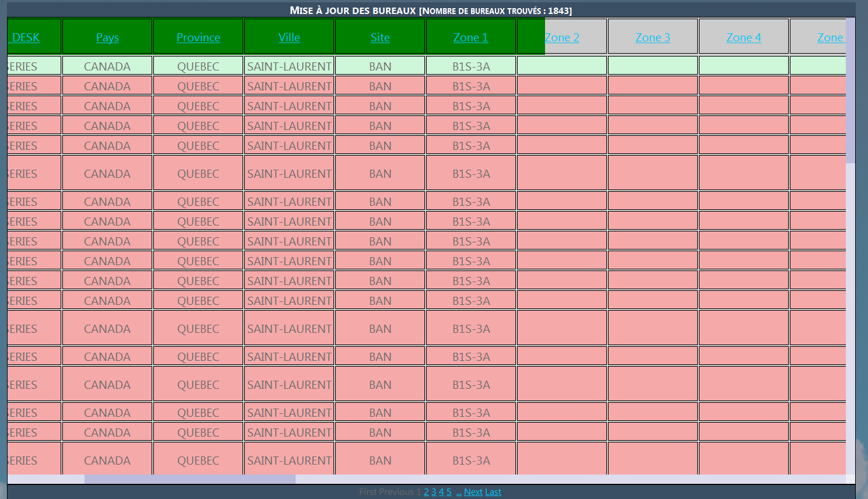Open page 5 of the results
The image size is (868, 499).
coord(449,491)
